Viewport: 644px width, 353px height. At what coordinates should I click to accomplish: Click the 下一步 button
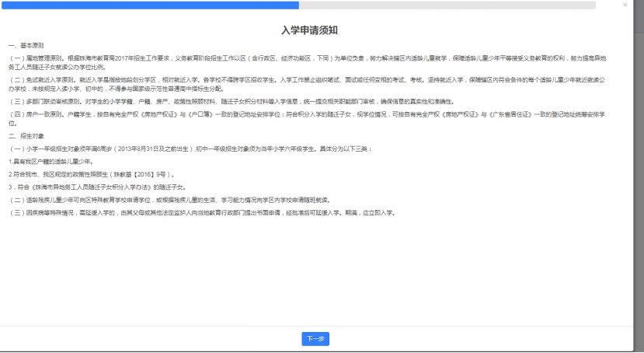tap(315, 338)
